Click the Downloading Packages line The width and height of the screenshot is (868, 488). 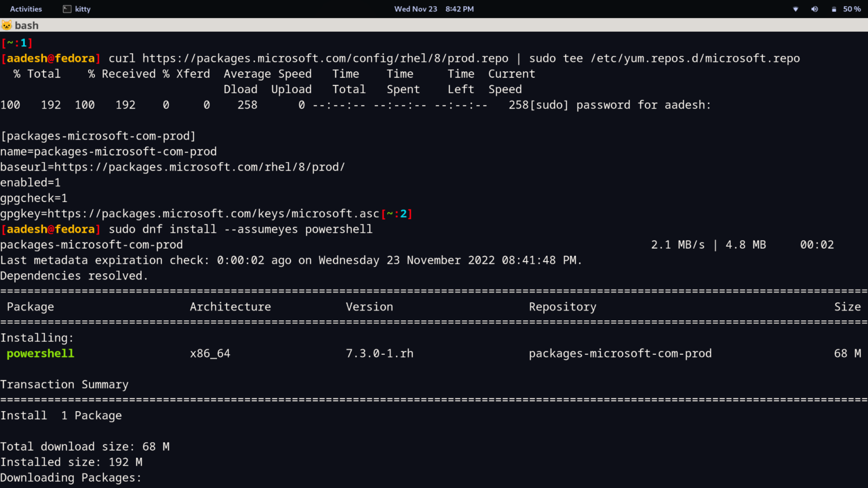pyautogui.click(x=71, y=478)
